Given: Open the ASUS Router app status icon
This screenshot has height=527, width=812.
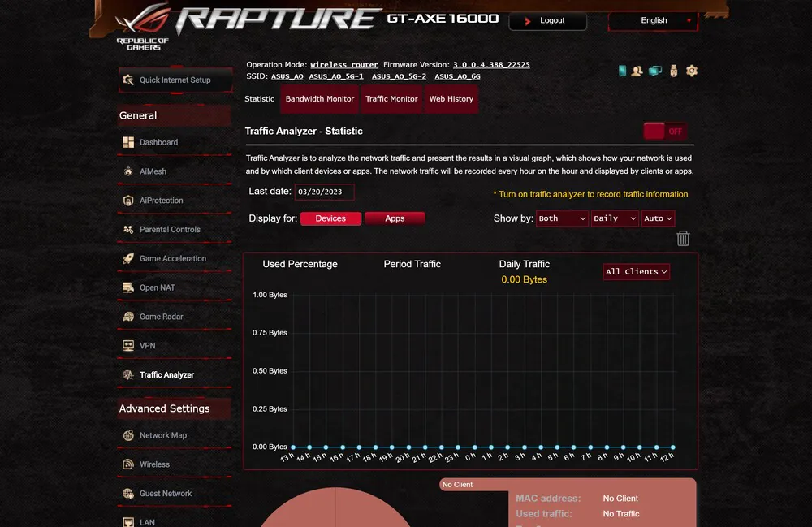Looking at the screenshot, I should pos(622,71).
